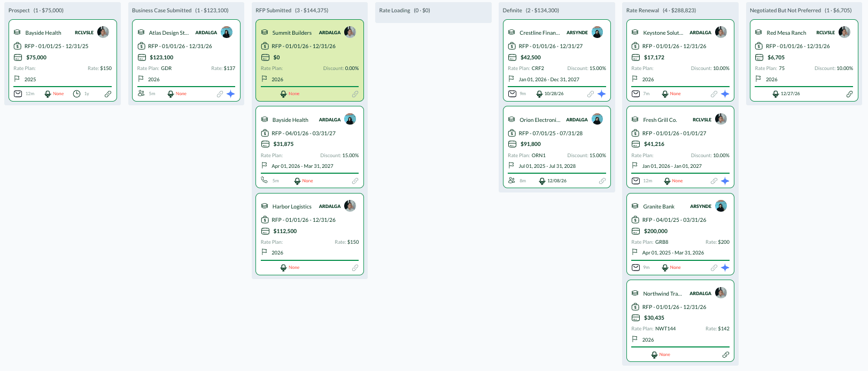Click RFP - 04/01/25 - 03/31/26 on Granite Bank
The image size is (868, 371).
674,220
